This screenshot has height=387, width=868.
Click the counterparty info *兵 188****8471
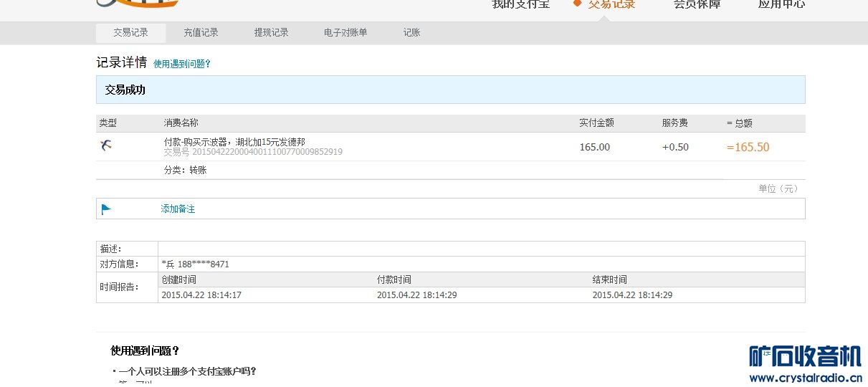tap(196, 264)
